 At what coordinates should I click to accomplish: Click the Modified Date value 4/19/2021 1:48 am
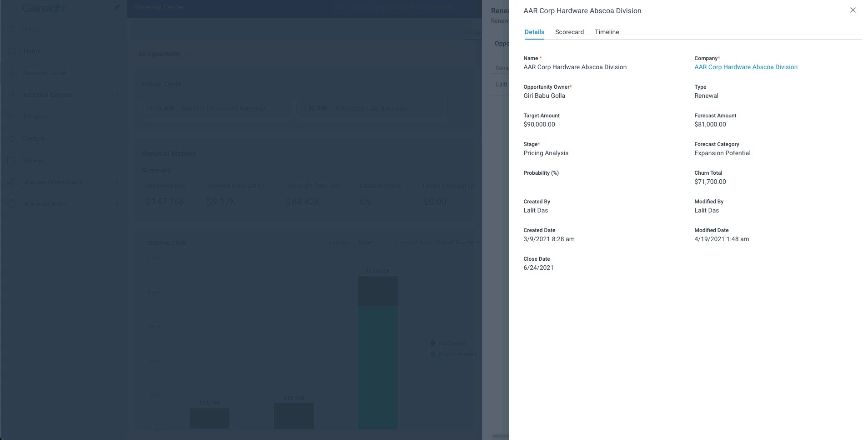(x=722, y=239)
